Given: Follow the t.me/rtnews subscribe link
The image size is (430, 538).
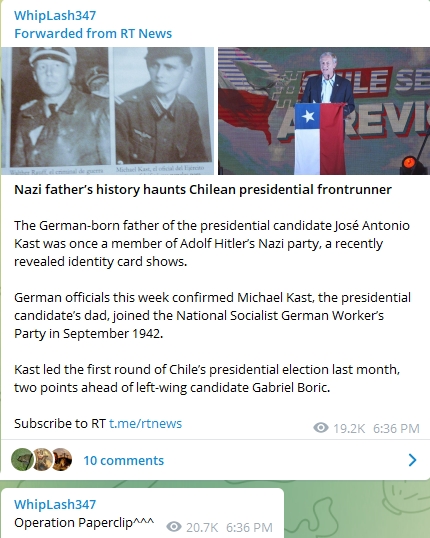Looking at the screenshot, I should pos(146,423).
